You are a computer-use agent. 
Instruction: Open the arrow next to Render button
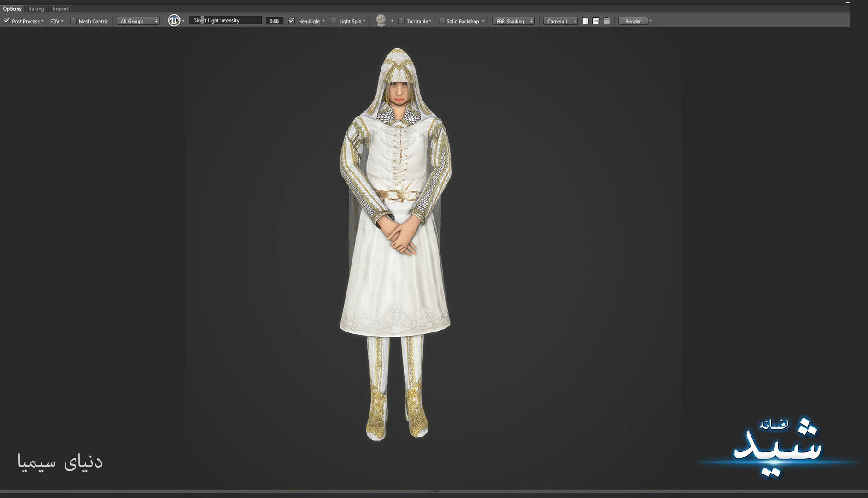tap(651, 21)
